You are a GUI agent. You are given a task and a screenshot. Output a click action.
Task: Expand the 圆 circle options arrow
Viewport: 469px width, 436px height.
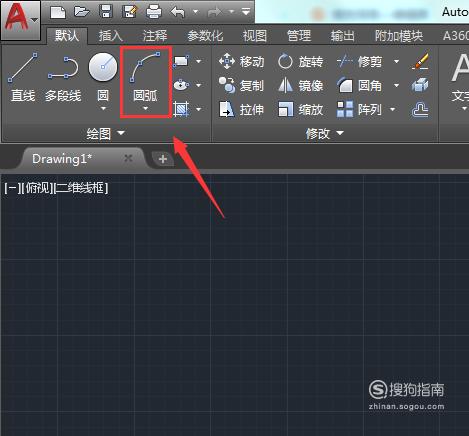[x=103, y=108]
